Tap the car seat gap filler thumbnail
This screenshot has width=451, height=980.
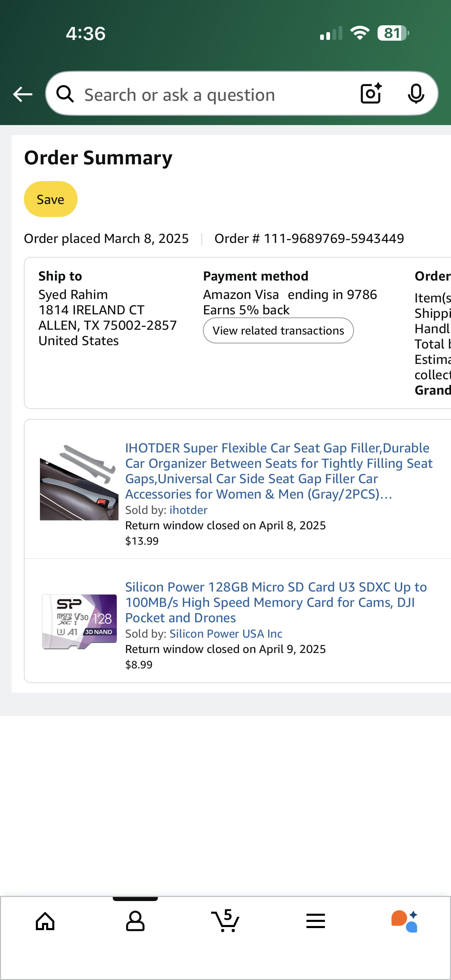pos(79,482)
